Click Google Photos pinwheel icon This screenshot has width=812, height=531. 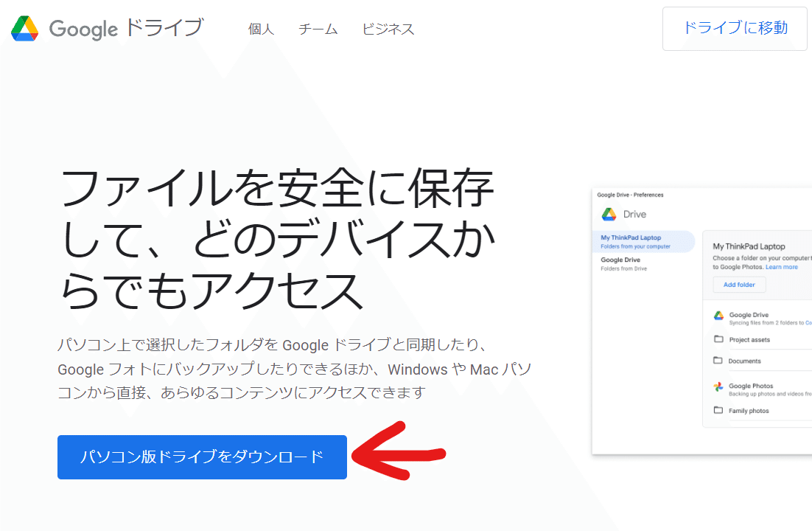(x=718, y=386)
